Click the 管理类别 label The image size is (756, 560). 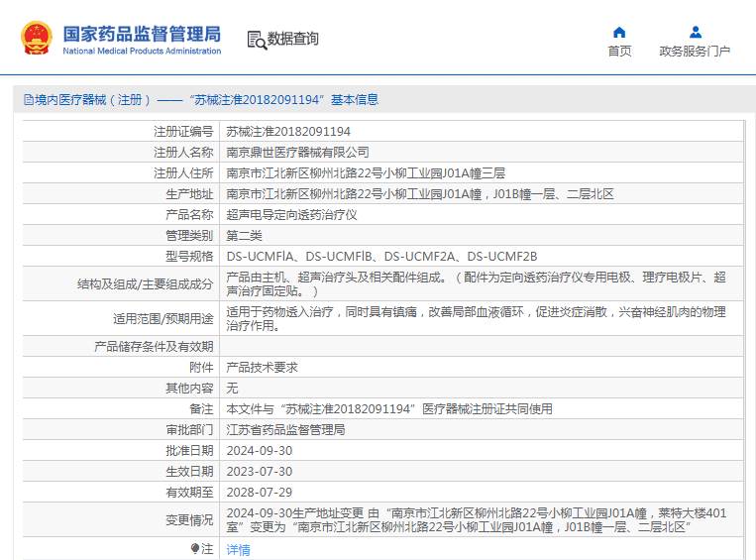click(x=189, y=235)
